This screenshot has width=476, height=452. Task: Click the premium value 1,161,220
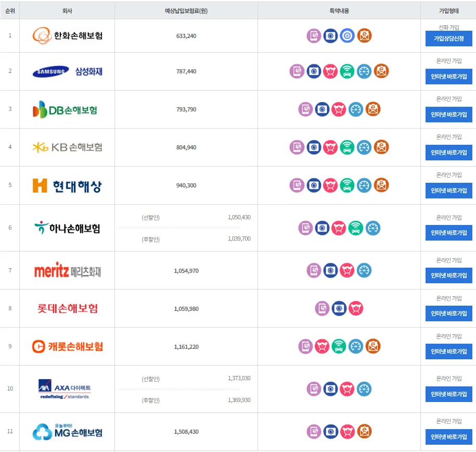tap(186, 347)
